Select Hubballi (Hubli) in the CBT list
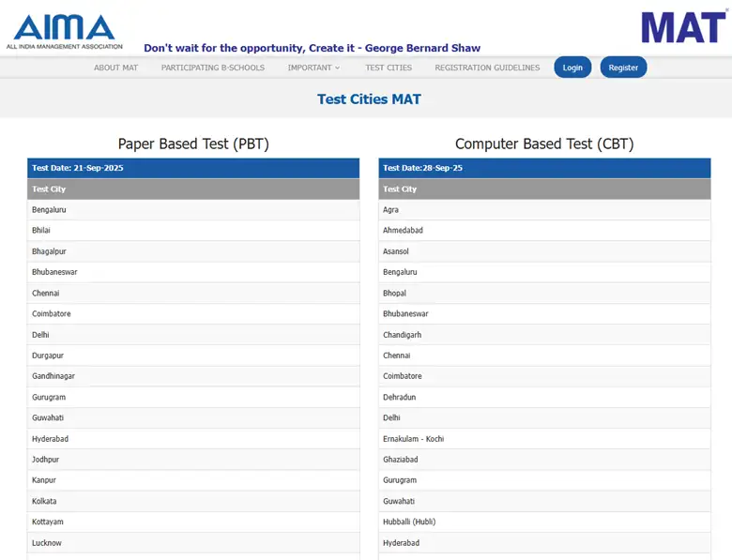The image size is (732, 560). click(544, 522)
